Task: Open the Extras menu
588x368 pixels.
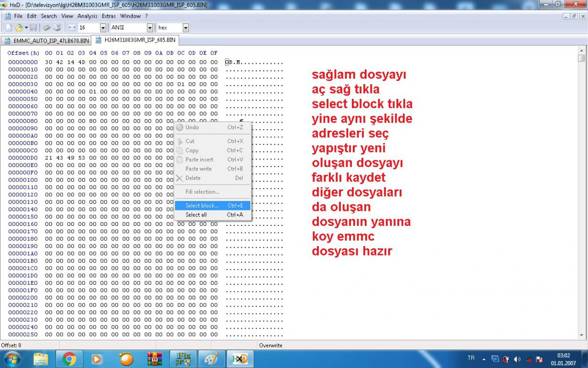Action: [109, 16]
